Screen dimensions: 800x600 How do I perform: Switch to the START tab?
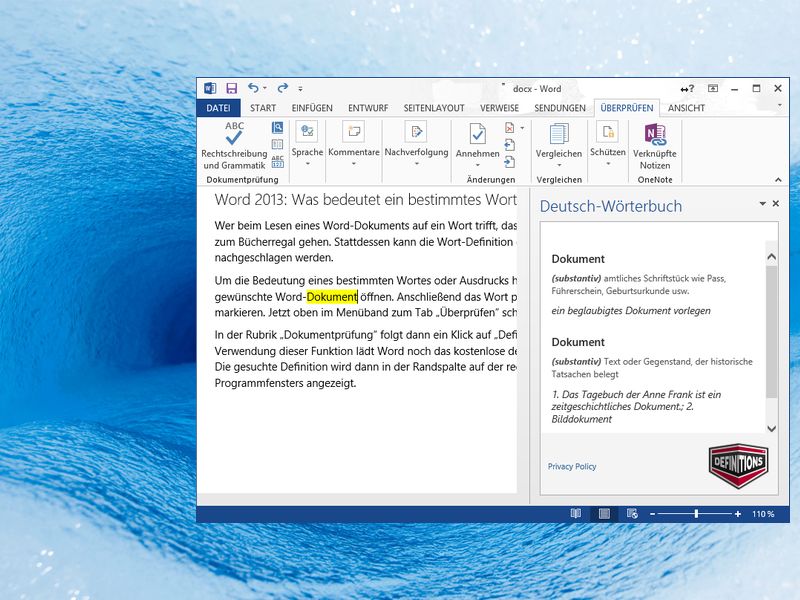[263, 108]
